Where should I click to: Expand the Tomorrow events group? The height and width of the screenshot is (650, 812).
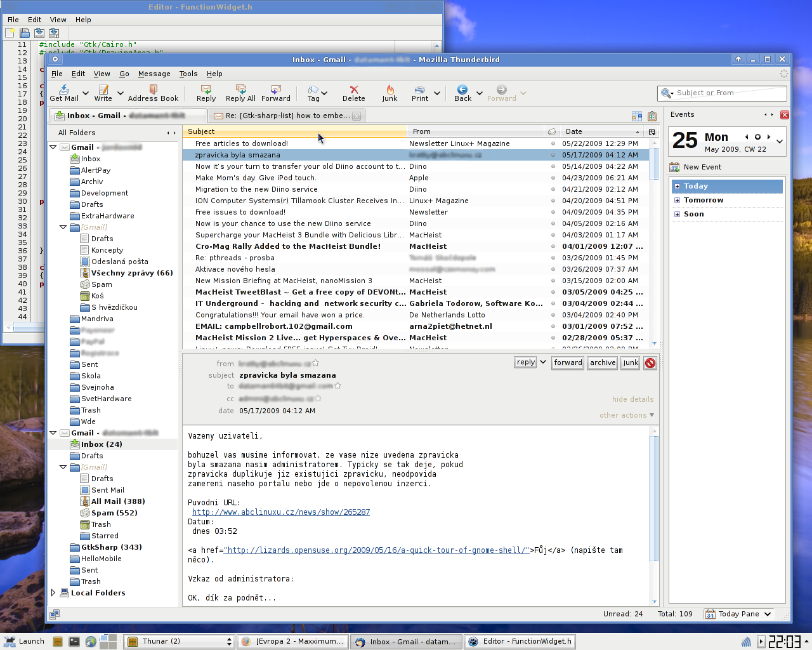(x=677, y=200)
